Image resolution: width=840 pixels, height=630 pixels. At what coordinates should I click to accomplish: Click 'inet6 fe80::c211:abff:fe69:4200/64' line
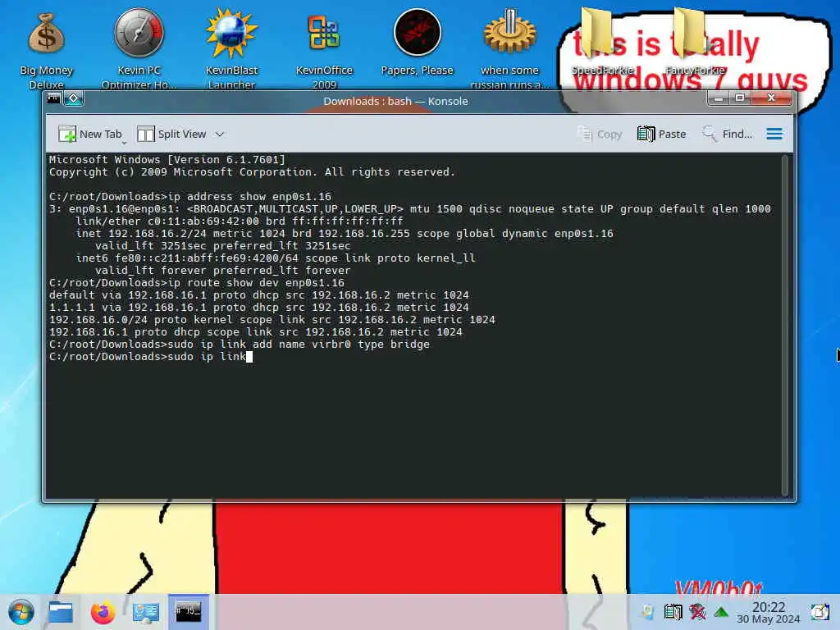276,258
